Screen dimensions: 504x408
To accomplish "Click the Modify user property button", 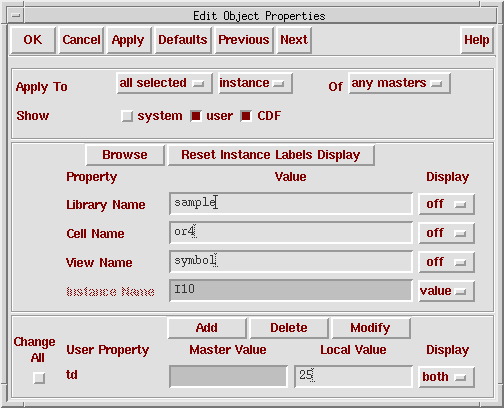I will click(x=371, y=328).
